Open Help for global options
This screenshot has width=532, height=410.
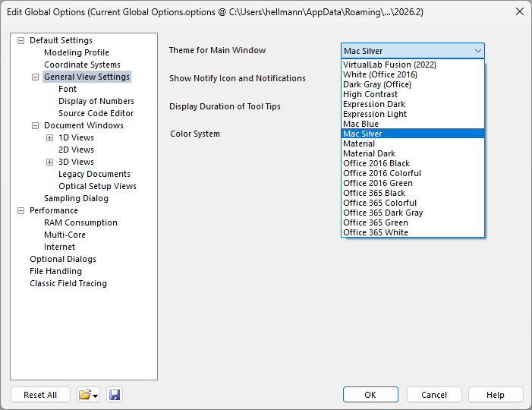pyautogui.click(x=496, y=395)
